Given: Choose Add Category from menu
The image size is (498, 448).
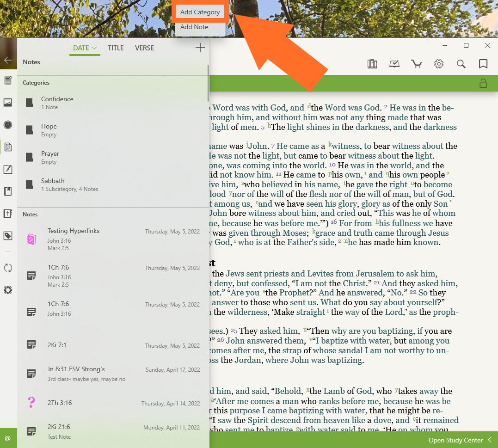Looking at the screenshot, I should pos(200,12).
